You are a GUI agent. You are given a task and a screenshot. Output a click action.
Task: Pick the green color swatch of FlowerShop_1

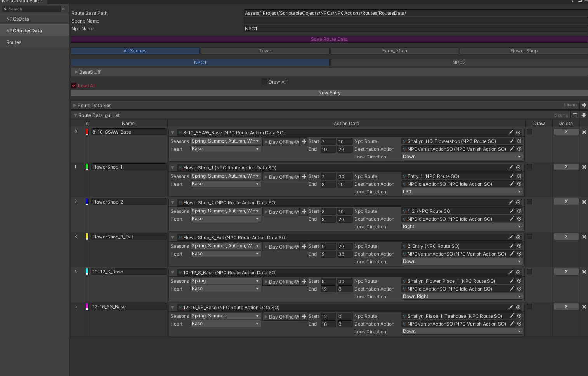pos(87,167)
